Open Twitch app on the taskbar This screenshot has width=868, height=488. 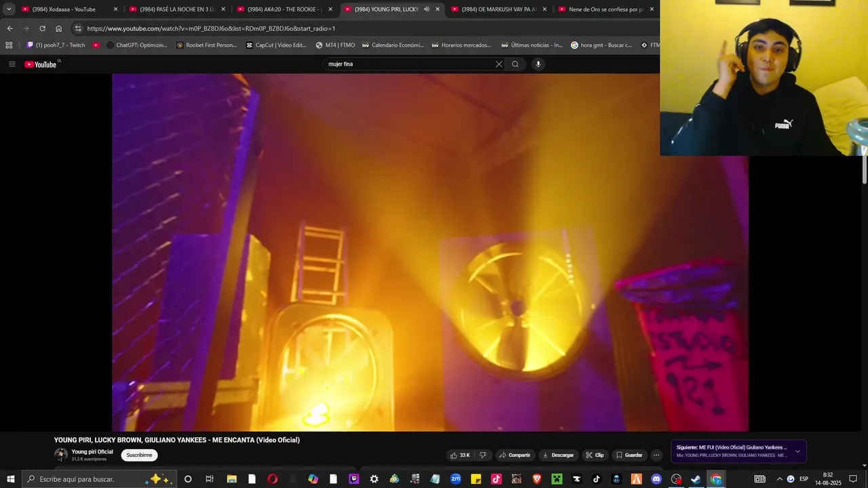click(353, 479)
